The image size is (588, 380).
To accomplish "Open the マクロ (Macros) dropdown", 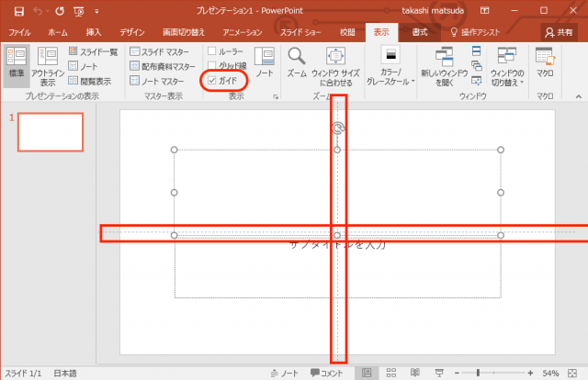I will pos(544,62).
